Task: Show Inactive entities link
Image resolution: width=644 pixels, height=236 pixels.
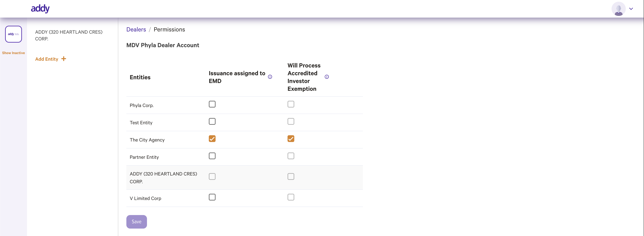Action: [x=14, y=53]
